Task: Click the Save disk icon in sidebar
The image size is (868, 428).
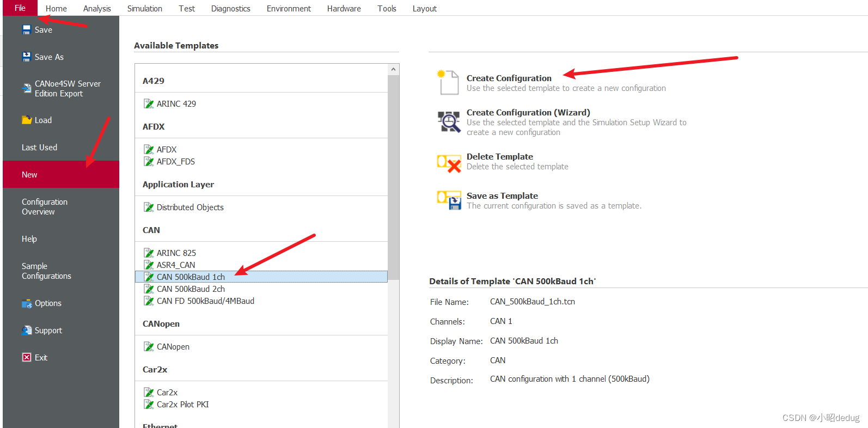Action: click(x=26, y=29)
